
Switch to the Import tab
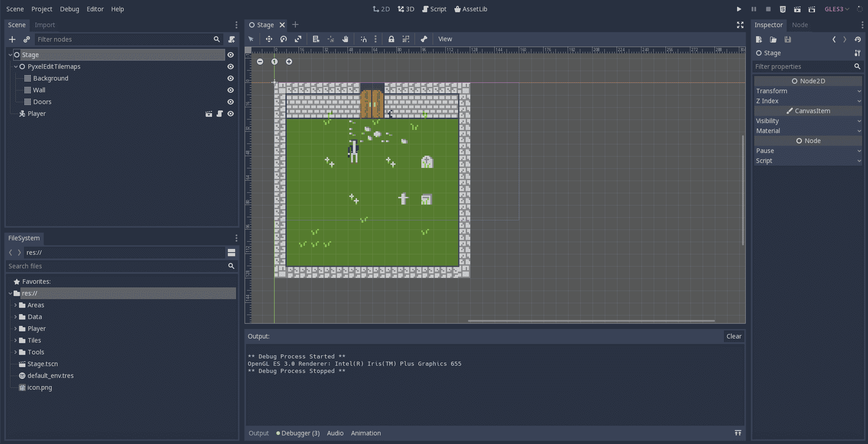[x=45, y=25]
